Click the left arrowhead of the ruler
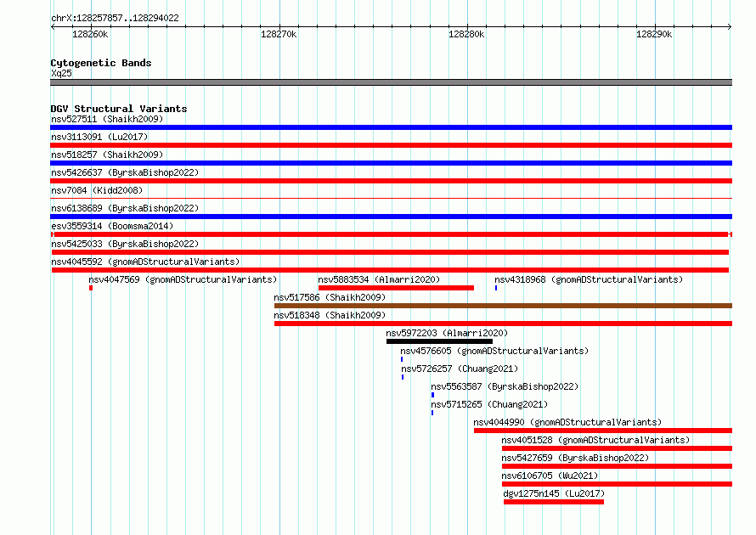The height and width of the screenshot is (535, 756). (53, 27)
